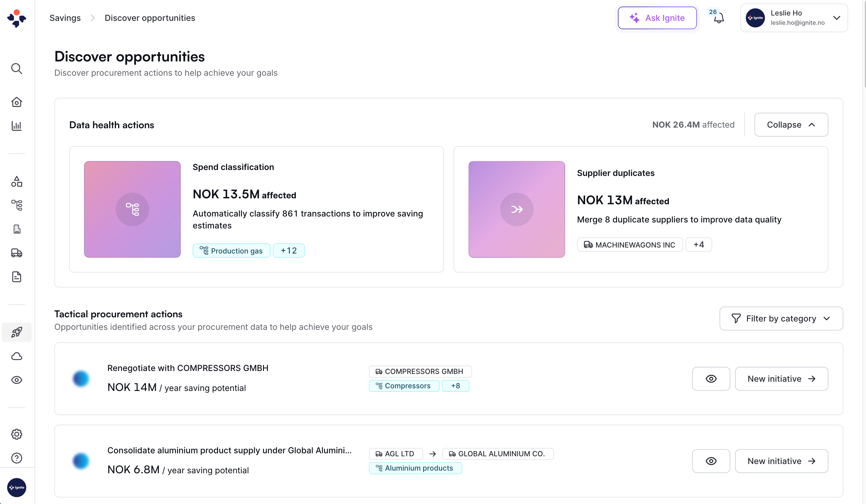This screenshot has width=866, height=504.
Task: Open the Filter by category dropdown
Action: coord(781,319)
